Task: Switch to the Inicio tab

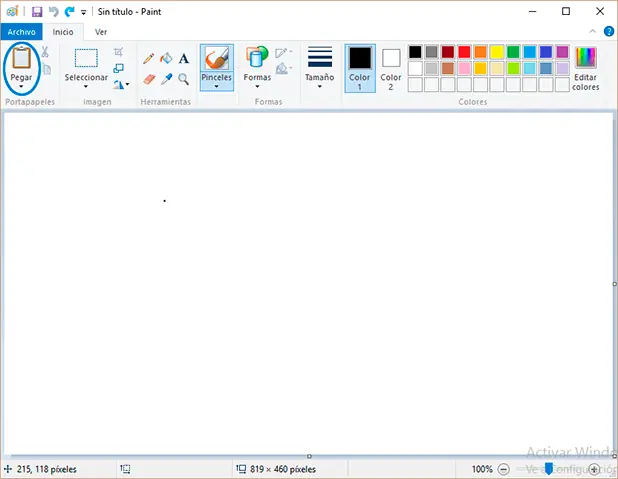Action: 63,32
